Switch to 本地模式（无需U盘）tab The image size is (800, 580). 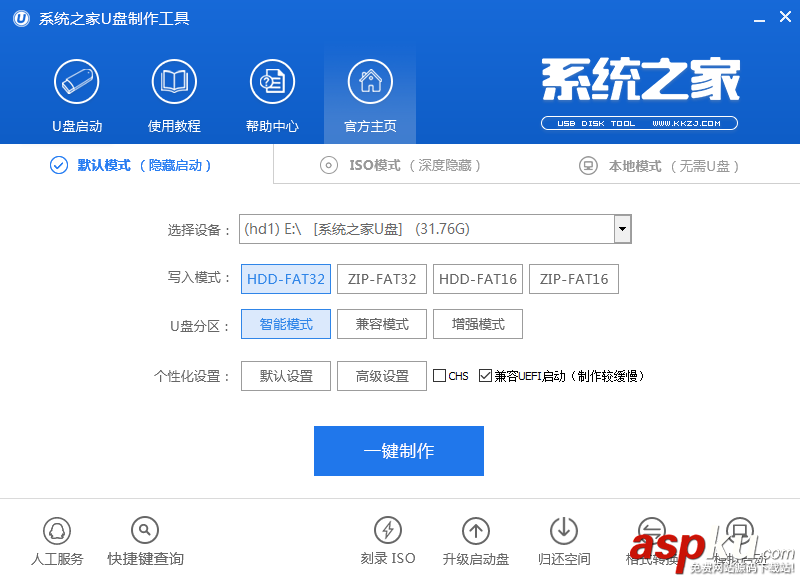pos(659,166)
